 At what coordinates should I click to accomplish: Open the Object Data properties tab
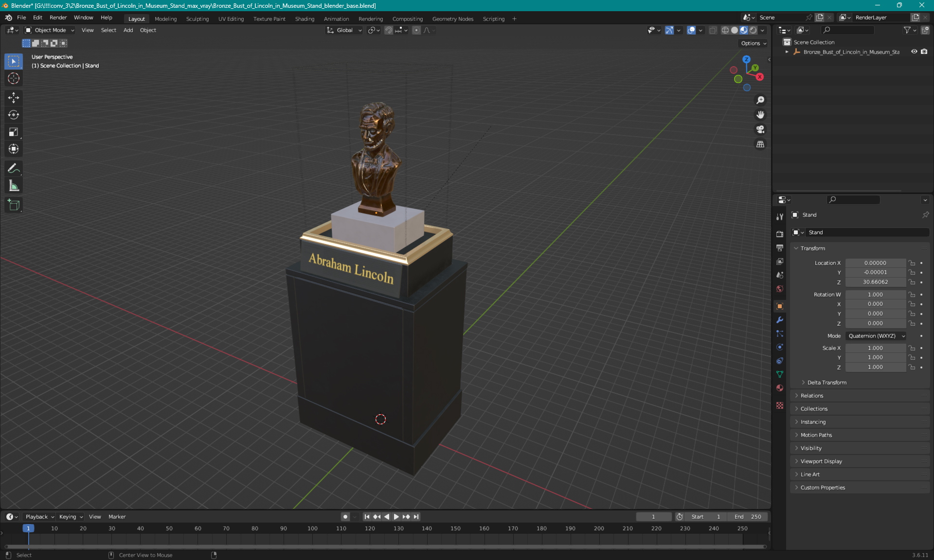point(780,374)
